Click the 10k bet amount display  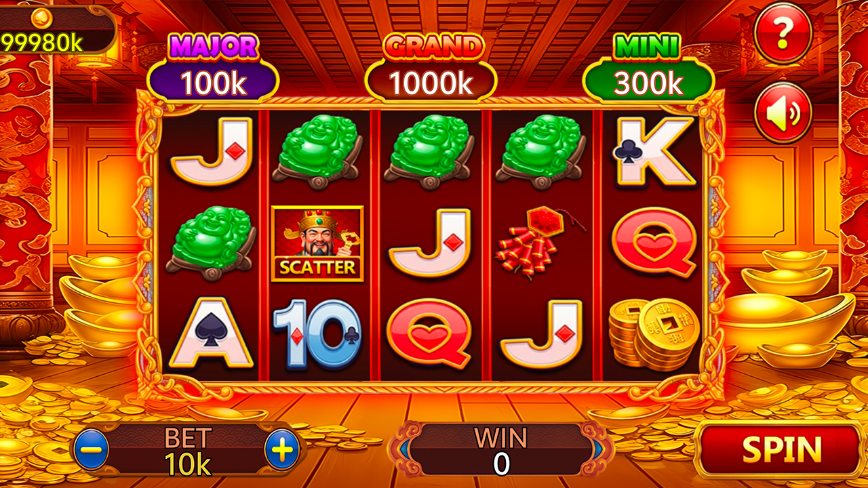coord(187,464)
